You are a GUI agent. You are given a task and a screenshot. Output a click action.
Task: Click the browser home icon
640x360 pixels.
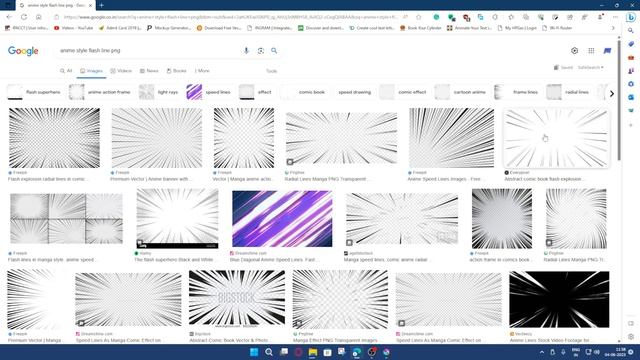39,17
